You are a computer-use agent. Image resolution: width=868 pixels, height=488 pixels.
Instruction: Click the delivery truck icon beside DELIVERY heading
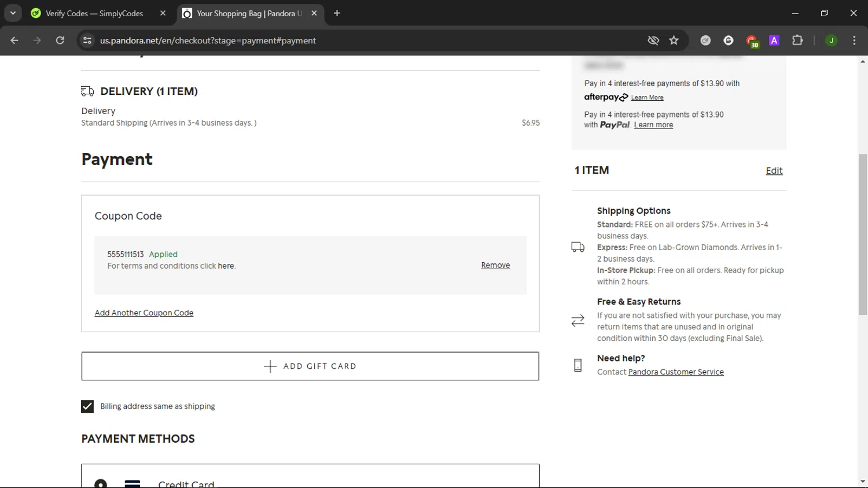pyautogui.click(x=87, y=91)
